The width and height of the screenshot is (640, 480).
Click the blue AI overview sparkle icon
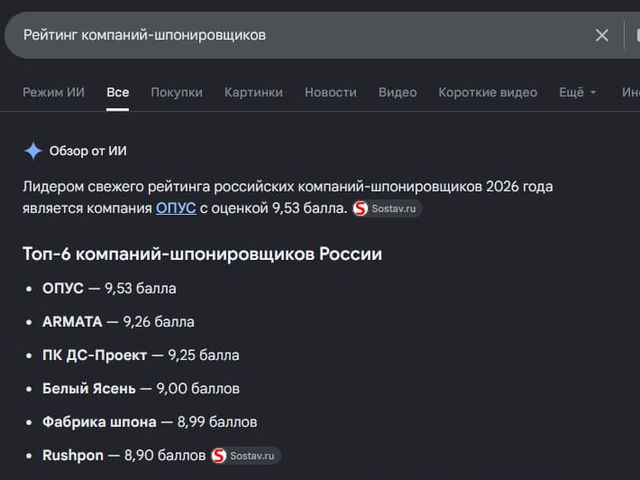(33, 151)
